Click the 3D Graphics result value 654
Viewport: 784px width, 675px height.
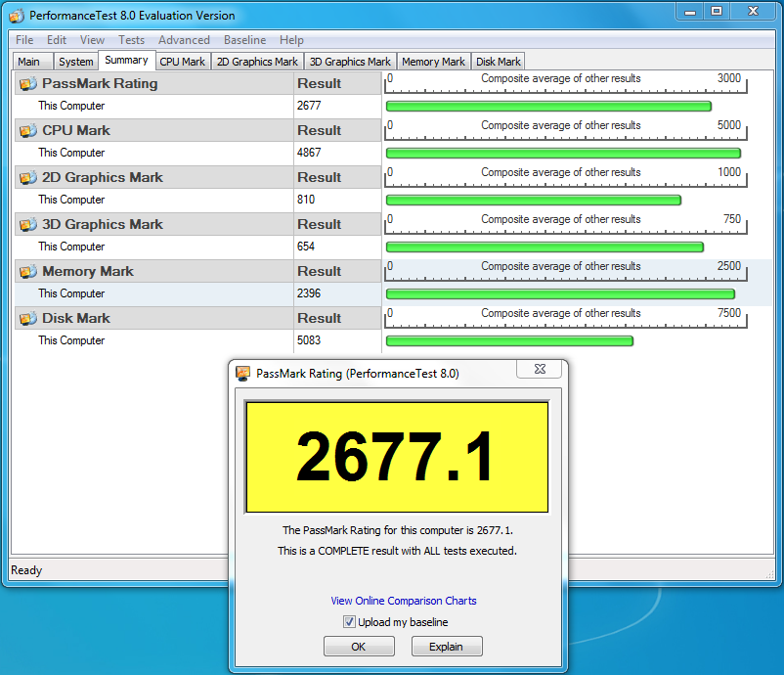(x=306, y=247)
